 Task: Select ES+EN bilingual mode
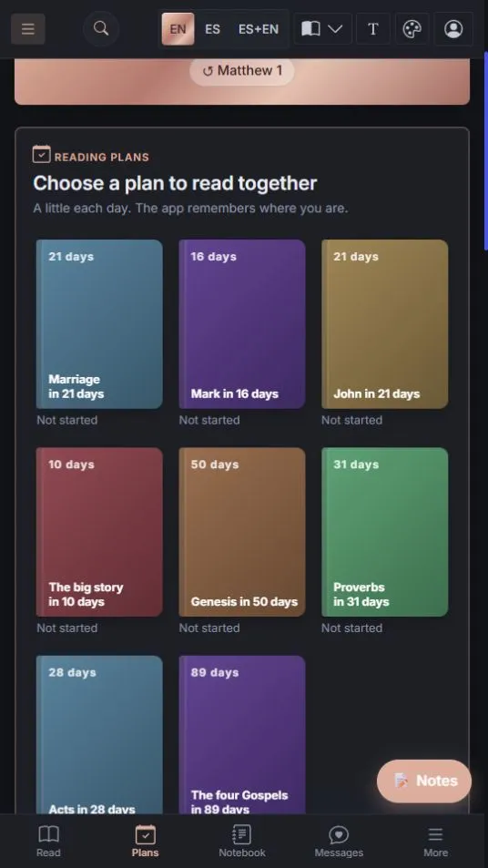[x=259, y=29]
